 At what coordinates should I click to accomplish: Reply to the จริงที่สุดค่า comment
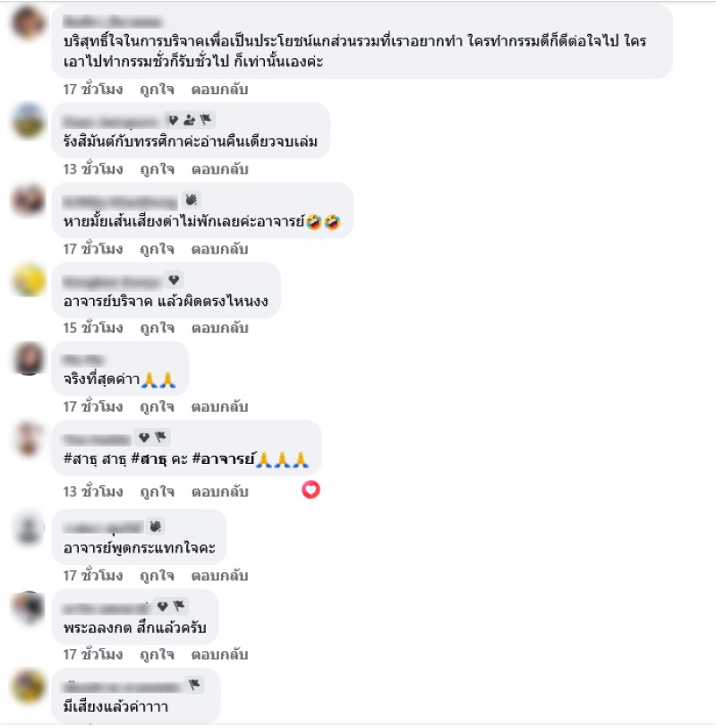coord(220,407)
